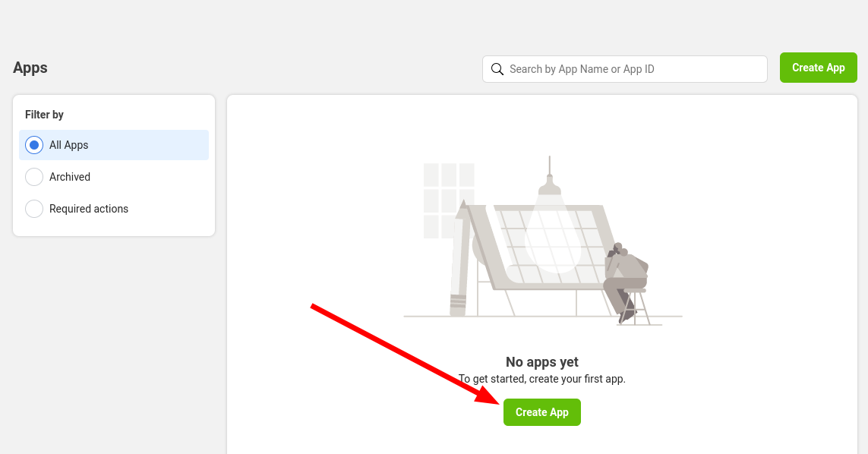
Task: Click the No apps yet message
Action: [x=542, y=362]
